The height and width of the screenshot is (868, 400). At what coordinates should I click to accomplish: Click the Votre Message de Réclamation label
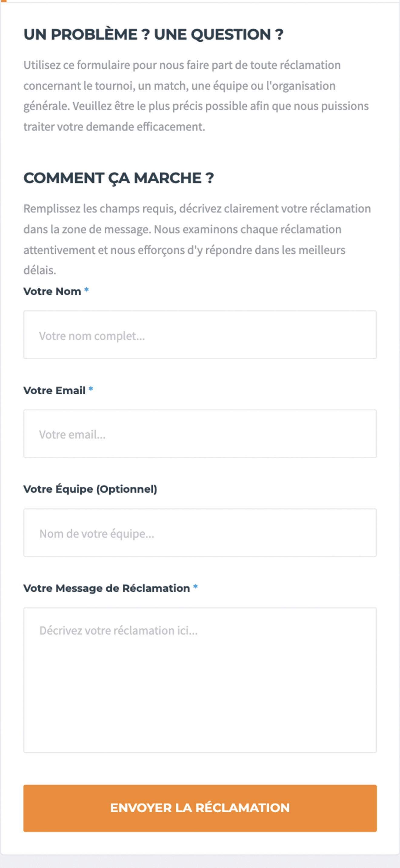(107, 588)
